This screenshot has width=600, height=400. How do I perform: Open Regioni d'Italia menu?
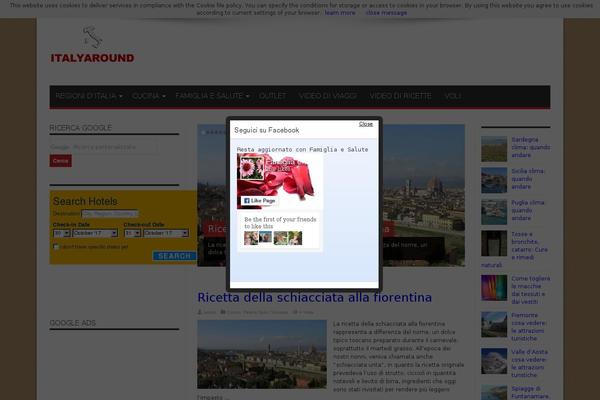(x=89, y=96)
